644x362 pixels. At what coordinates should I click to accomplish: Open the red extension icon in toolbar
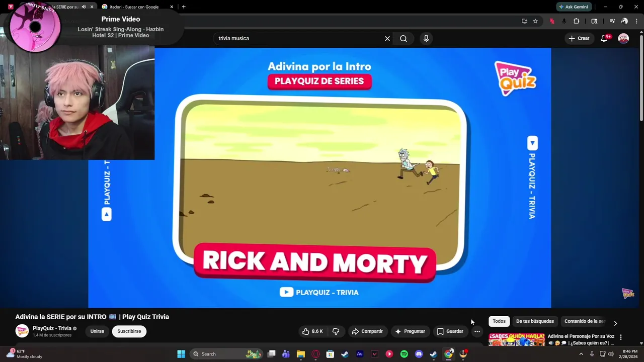pyautogui.click(x=552, y=21)
